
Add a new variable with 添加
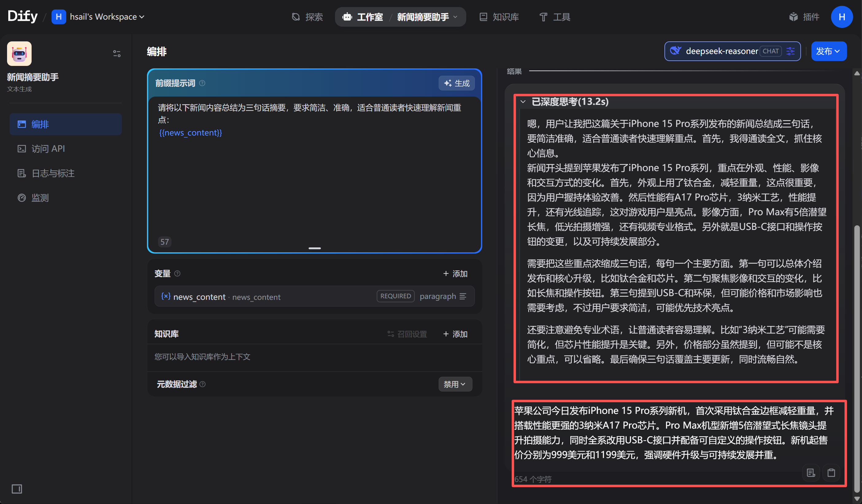click(x=455, y=273)
